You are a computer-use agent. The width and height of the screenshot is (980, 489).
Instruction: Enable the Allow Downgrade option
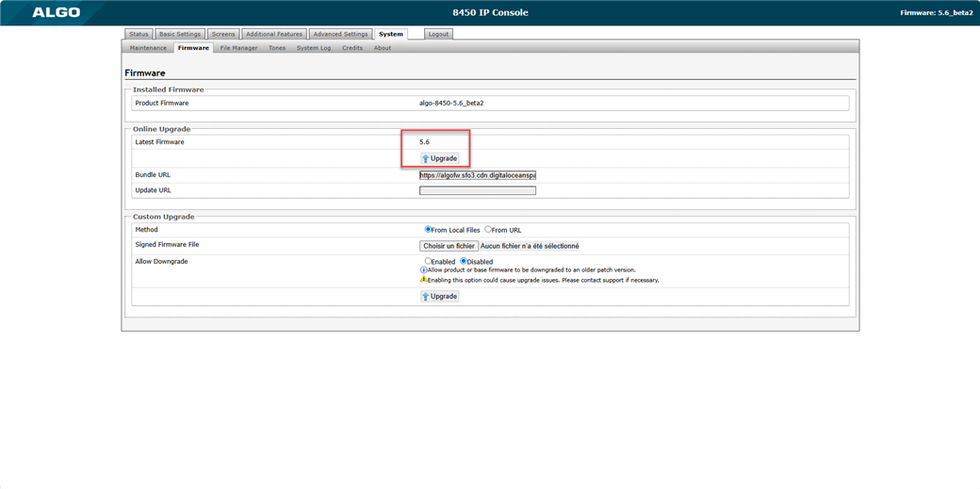(428, 261)
